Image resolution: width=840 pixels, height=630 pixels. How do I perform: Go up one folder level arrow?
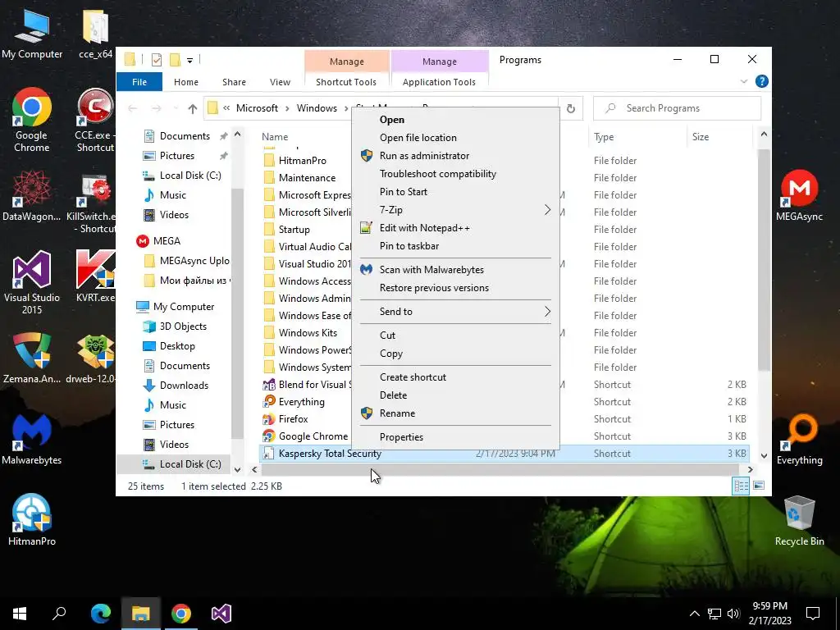(x=193, y=109)
